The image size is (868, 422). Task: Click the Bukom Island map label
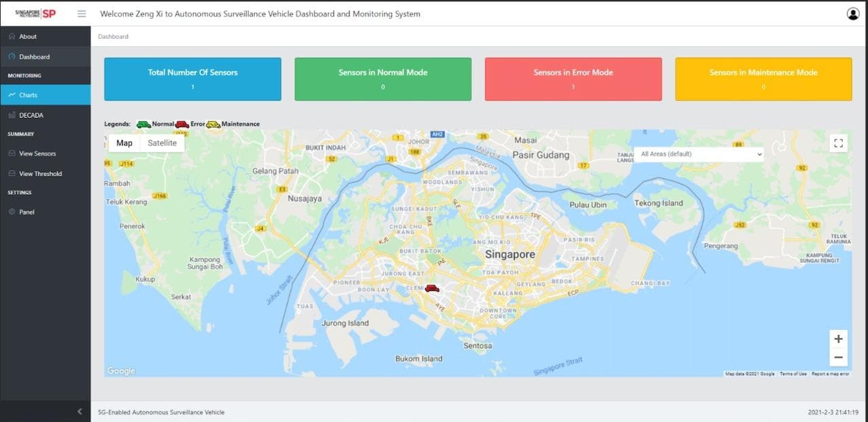point(419,359)
